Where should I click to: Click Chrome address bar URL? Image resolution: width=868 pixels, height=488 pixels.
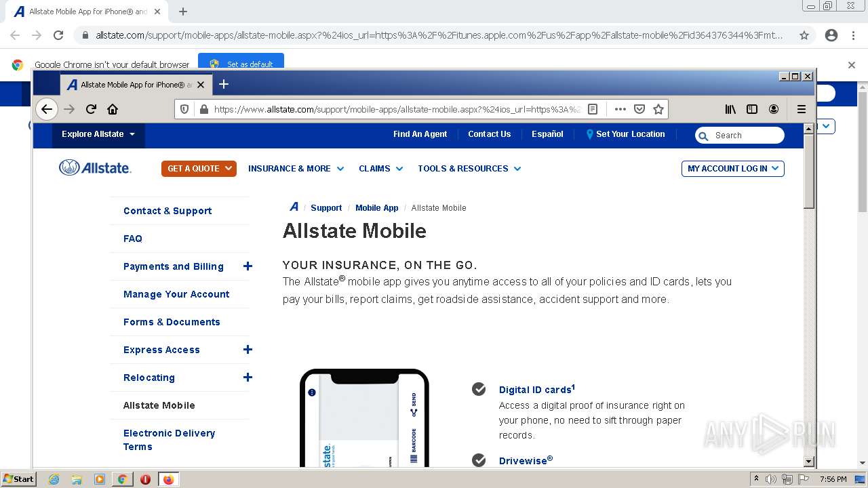[x=439, y=35]
